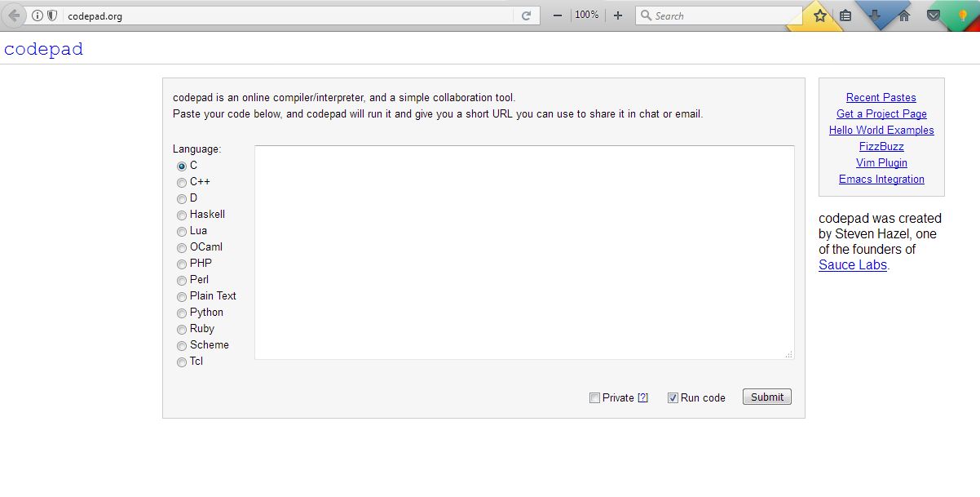Image resolution: width=980 pixels, height=497 pixels.
Task: Pick PHP as the language
Action: 182,264
